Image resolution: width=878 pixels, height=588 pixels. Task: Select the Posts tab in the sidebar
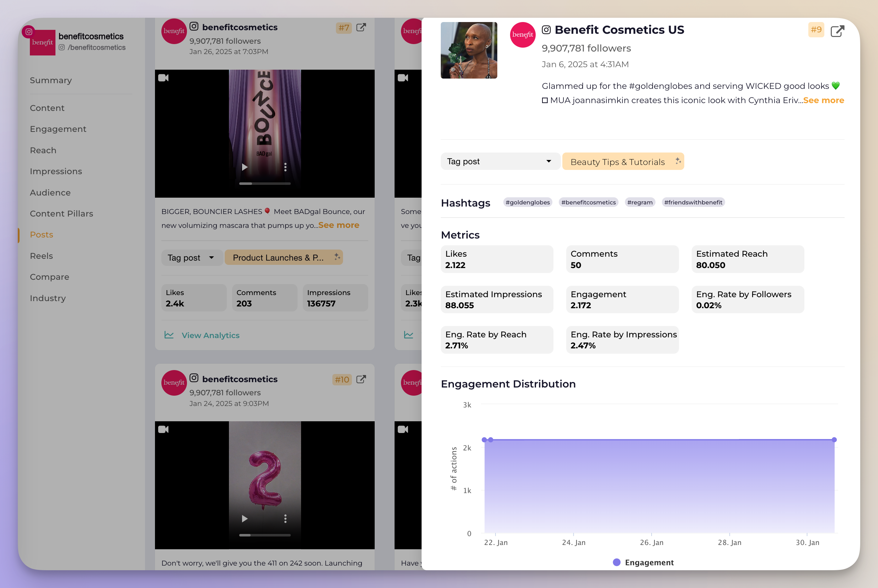pos(41,234)
